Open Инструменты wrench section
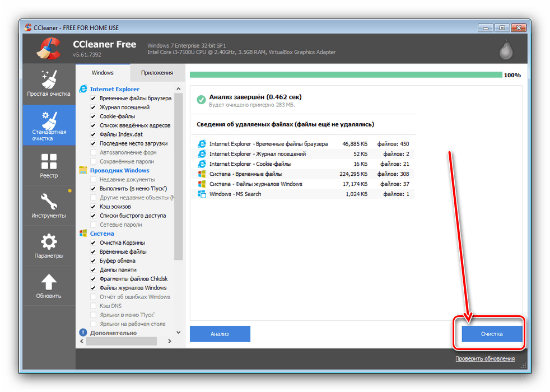Viewport: 550px width, 392px height. (49, 206)
